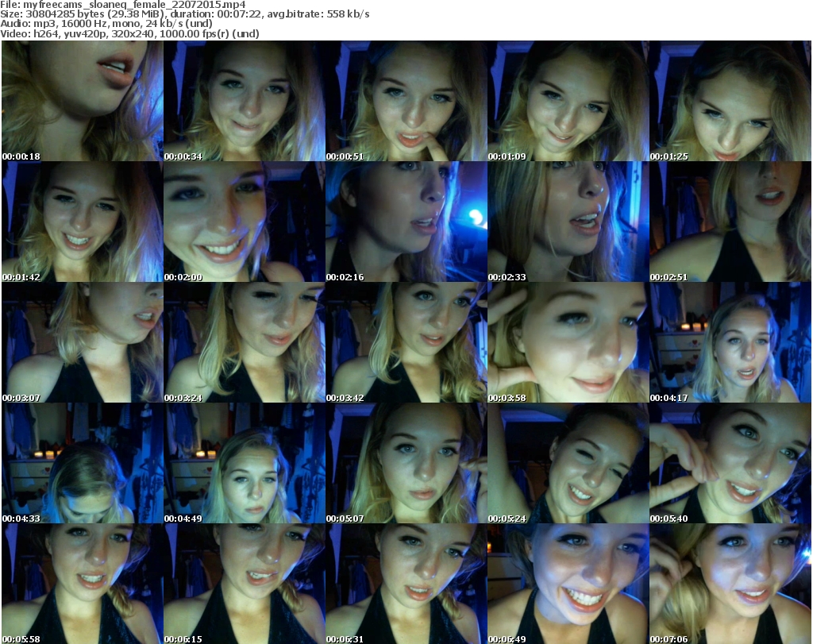
Task: Open the thumbnail labeled 00:05:07
Action: tap(406, 464)
